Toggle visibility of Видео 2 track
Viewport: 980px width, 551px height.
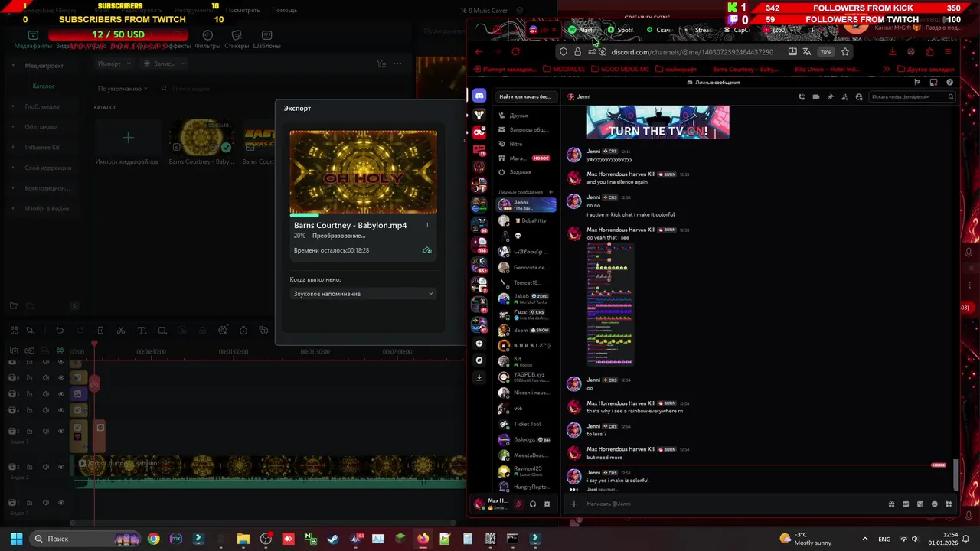(x=61, y=467)
